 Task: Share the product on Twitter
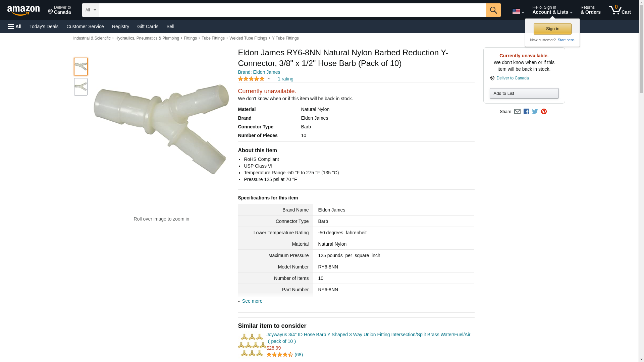click(535, 112)
